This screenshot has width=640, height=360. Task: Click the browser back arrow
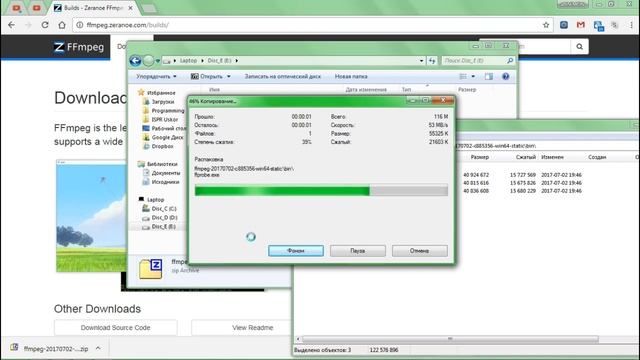(x=11, y=25)
